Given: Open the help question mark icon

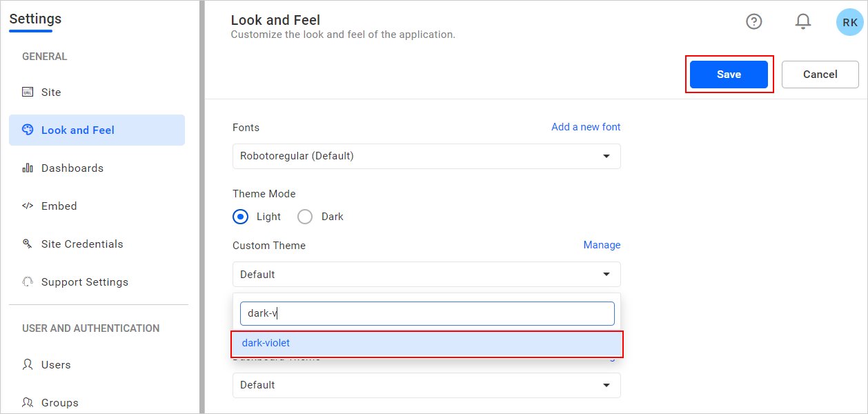Looking at the screenshot, I should click(x=753, y=21).
